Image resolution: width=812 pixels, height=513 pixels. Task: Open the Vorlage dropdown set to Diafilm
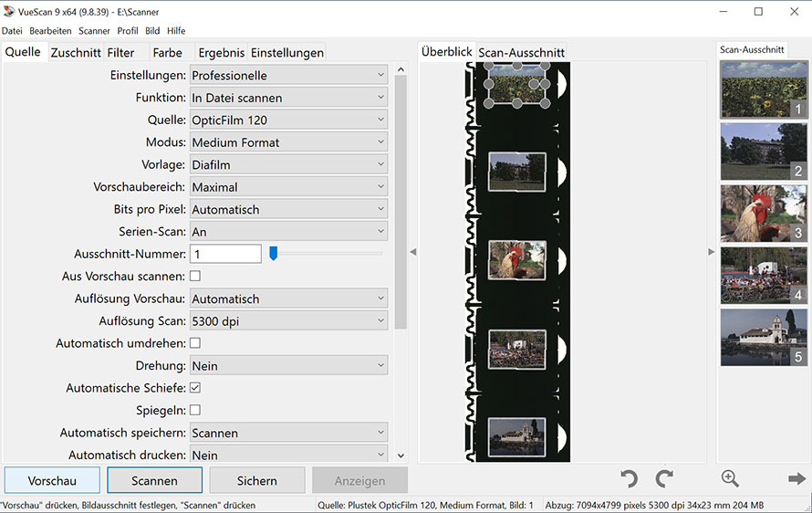tap(288, 164)
